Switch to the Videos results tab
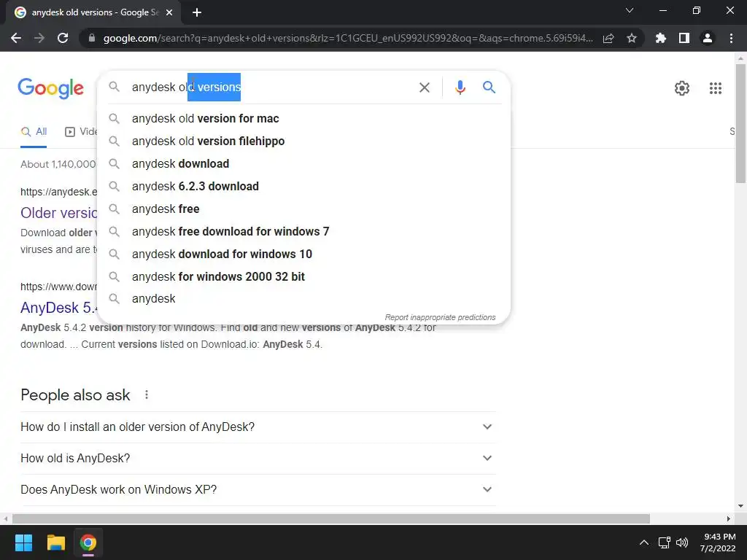The height and width of the screenshot is (560, 747). [x=81, y=132]
